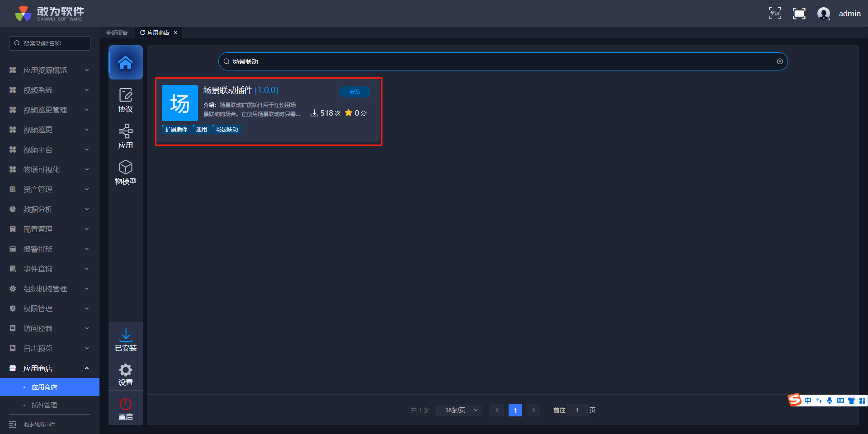Expand the 配置管理 menu

[x=50, y=229]
